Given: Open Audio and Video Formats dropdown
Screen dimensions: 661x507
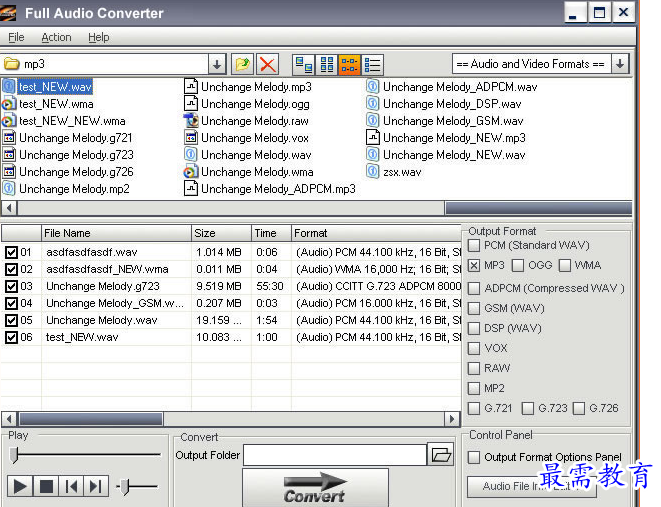Looking at the screenshot, I should click(620, 64).
